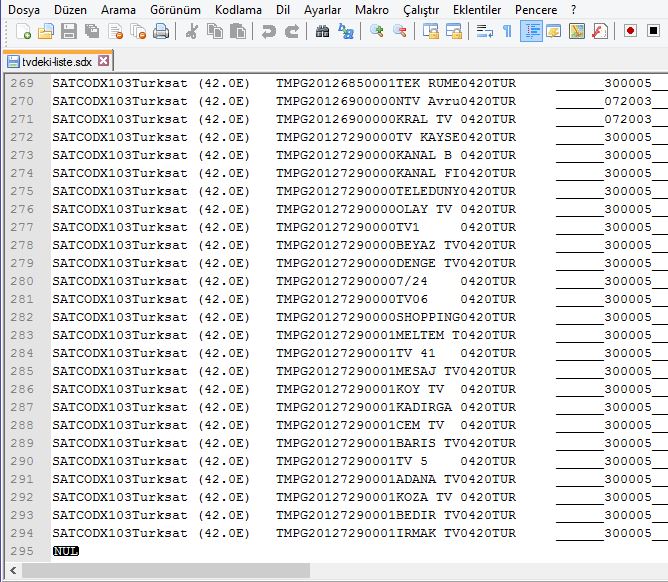Close the tvdeki-liste.sdx tab
The height and width of the screenshot is (582, 668).
pyautogui.click(x=103, y=61)
